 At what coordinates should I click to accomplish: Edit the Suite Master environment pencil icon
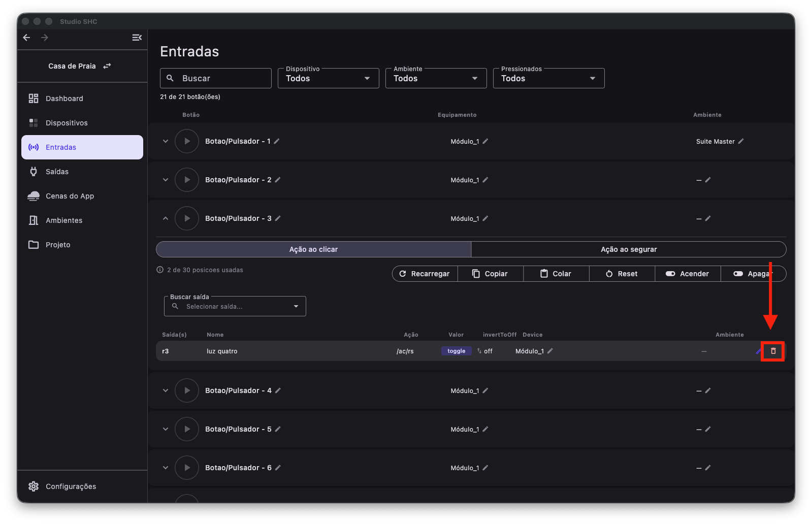tap(741, 141)
